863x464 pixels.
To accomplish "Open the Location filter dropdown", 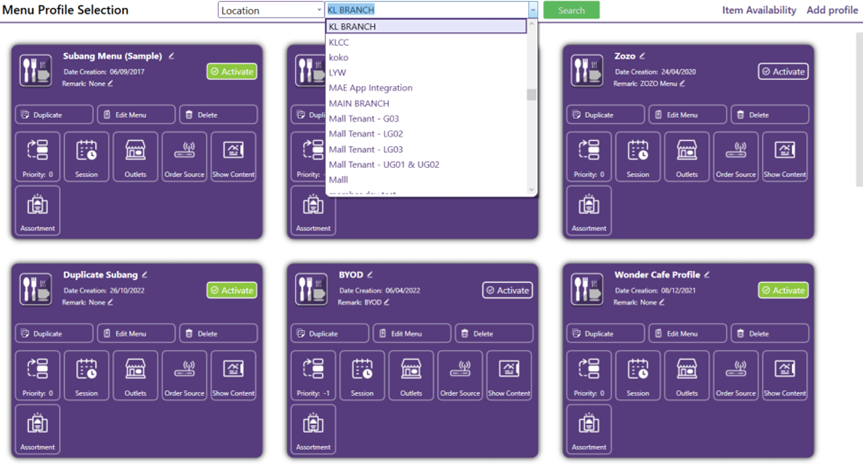I will click(270, 10).
